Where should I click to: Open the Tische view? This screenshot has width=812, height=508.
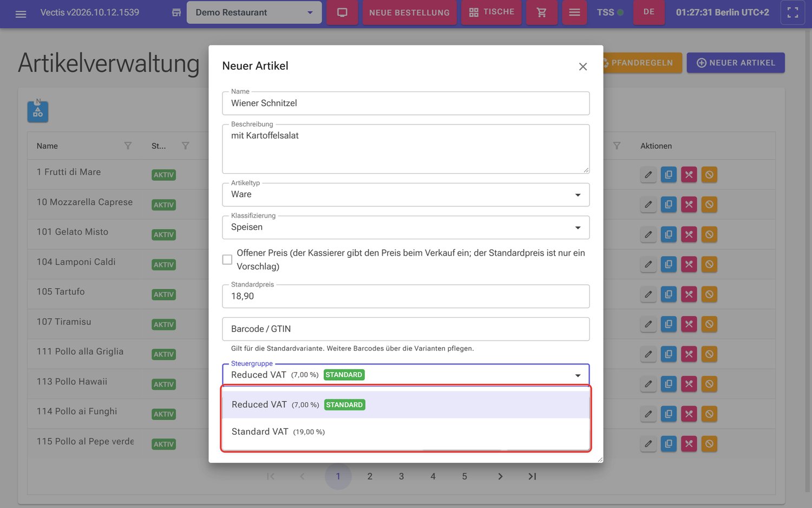[x=492, y=12]
